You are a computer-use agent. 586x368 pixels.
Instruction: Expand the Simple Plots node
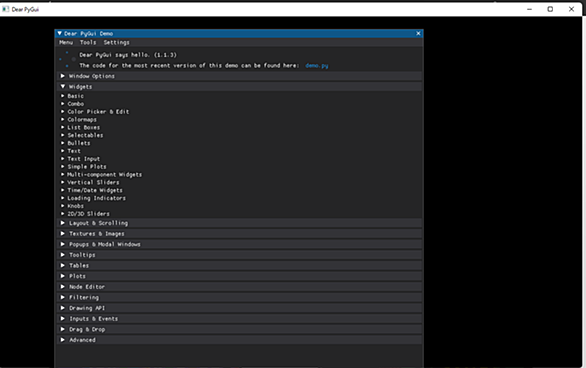(x=83, y=167)
